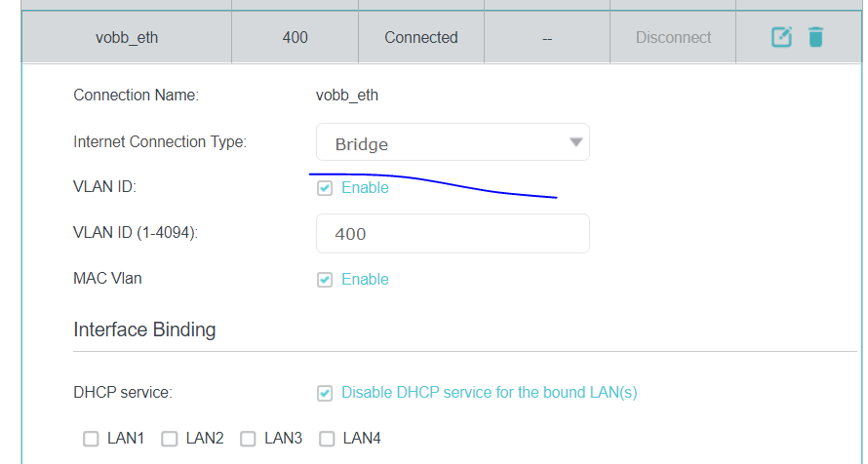Click the Connected status cell

(x=421, y=37)
